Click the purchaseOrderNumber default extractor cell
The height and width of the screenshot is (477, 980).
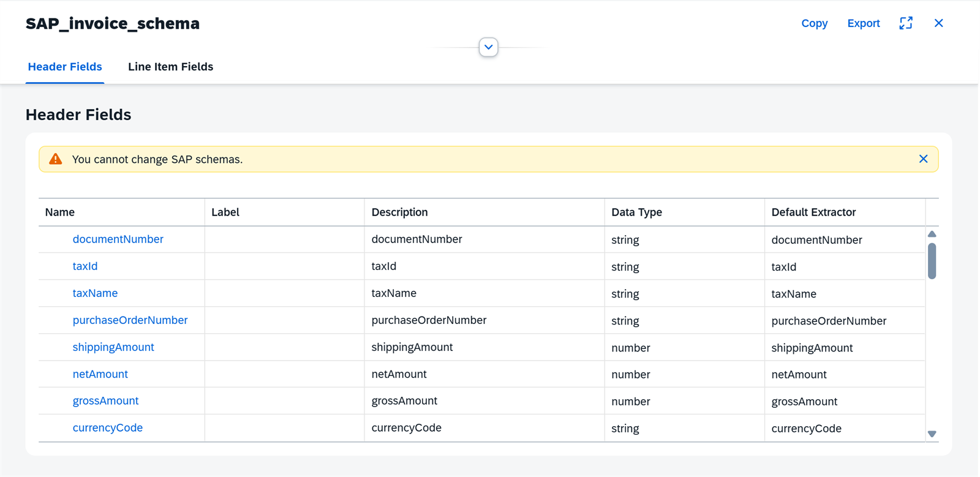click(x=845, y=320)
